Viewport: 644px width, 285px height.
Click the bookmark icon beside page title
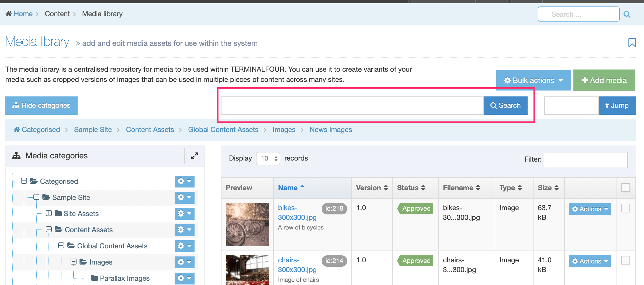click(x=632, y=43)
